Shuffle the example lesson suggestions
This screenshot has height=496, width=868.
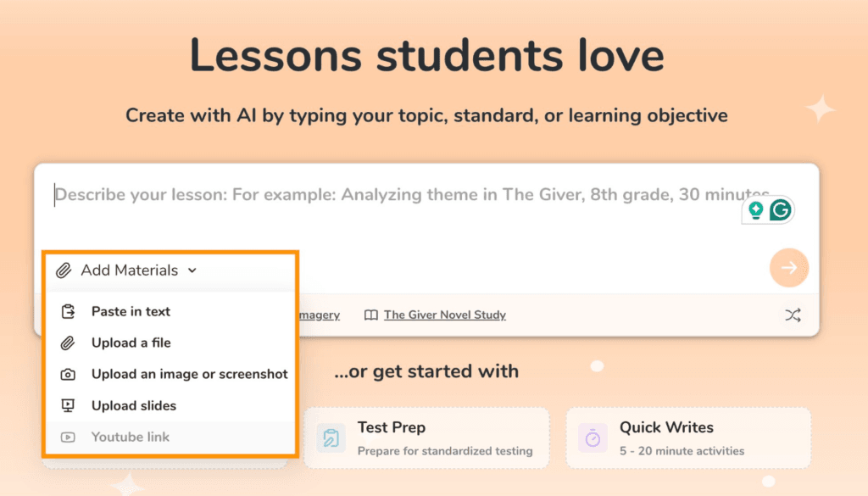[x=793, y=315]
